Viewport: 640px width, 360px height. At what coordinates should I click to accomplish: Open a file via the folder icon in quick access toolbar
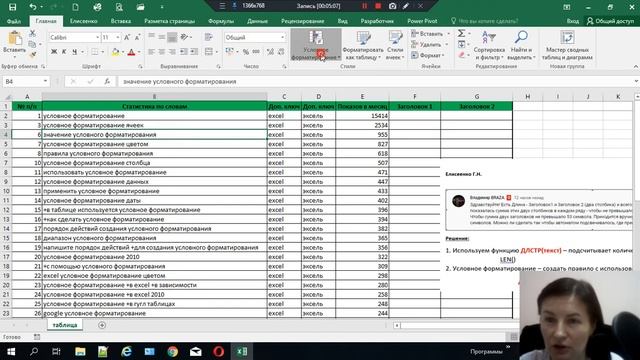pyautogui.click(x=140, y=7)
